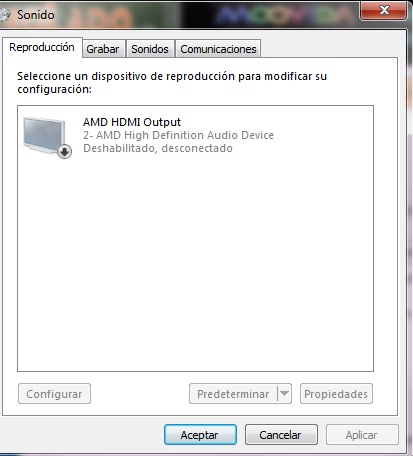
Task: Click the Deshabilitado, desconectado status line
Action: [158, 148]
